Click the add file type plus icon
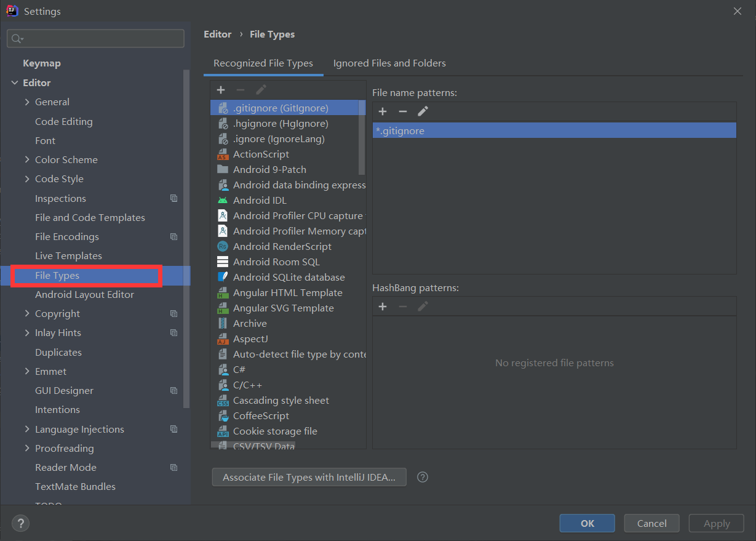 coord(221,90)
